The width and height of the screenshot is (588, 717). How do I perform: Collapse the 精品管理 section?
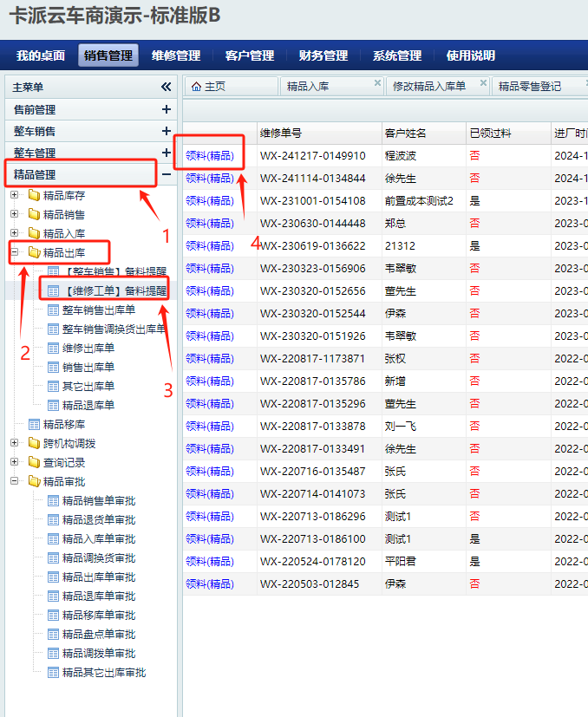166,175
